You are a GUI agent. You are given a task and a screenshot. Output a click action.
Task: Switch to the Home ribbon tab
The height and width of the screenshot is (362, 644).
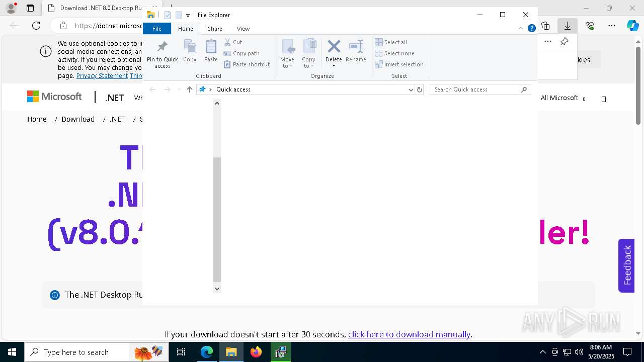(x=185, y=29)
